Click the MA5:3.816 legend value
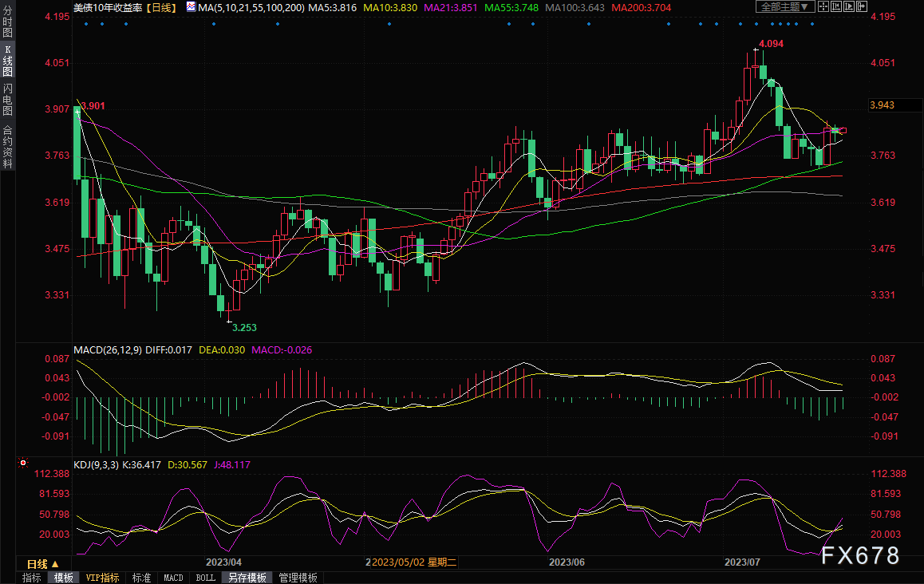Screen dimensions: 924x584 [x=333, y=8]
